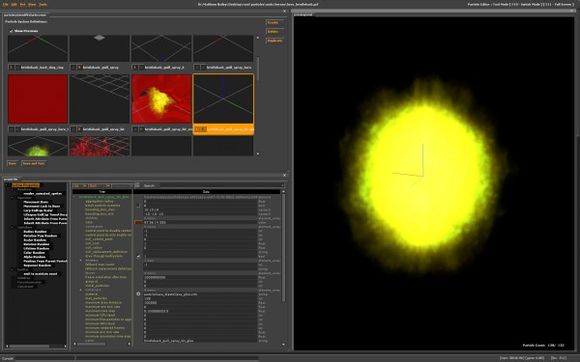Image resolution: width=580 pixels, height=362 pixels.
Task: Open the Edit menu
Action: [x=14, y=4]
